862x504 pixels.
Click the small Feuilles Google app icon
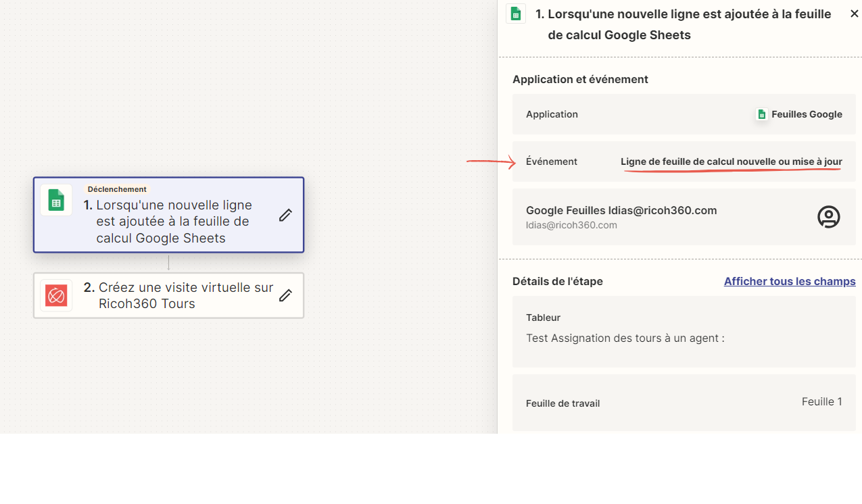tap(761, 114)
